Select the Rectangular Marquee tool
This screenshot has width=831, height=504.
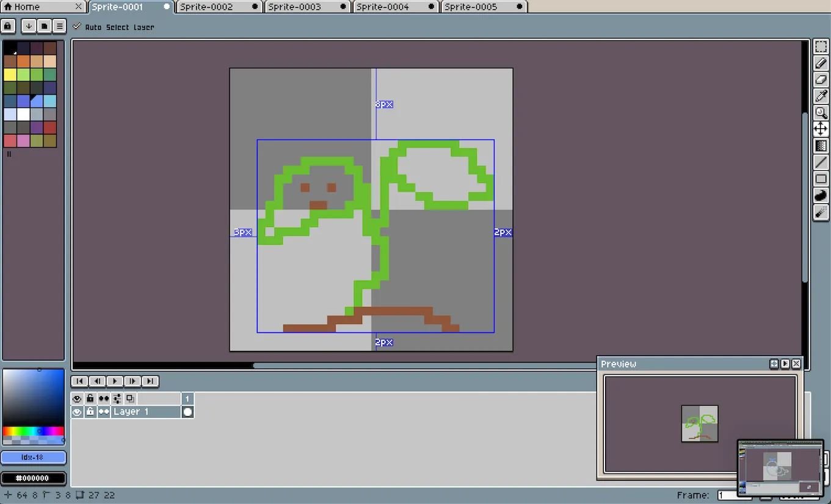tap(821, 47)
